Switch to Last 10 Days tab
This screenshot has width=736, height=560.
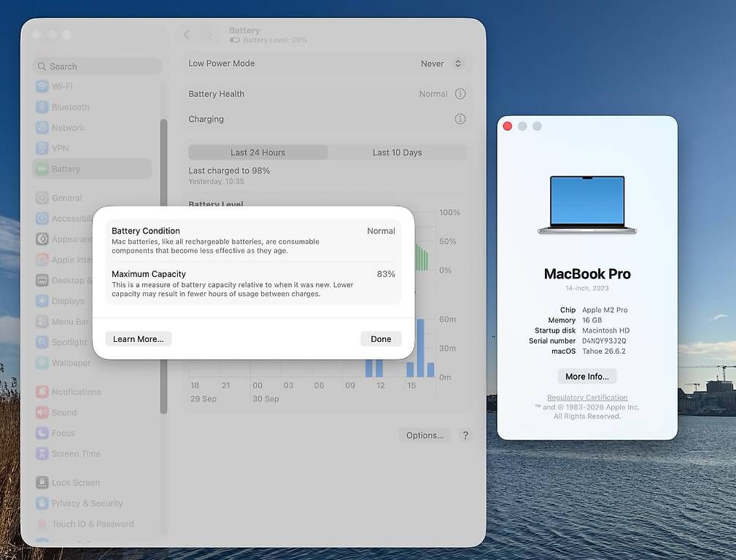397,152
